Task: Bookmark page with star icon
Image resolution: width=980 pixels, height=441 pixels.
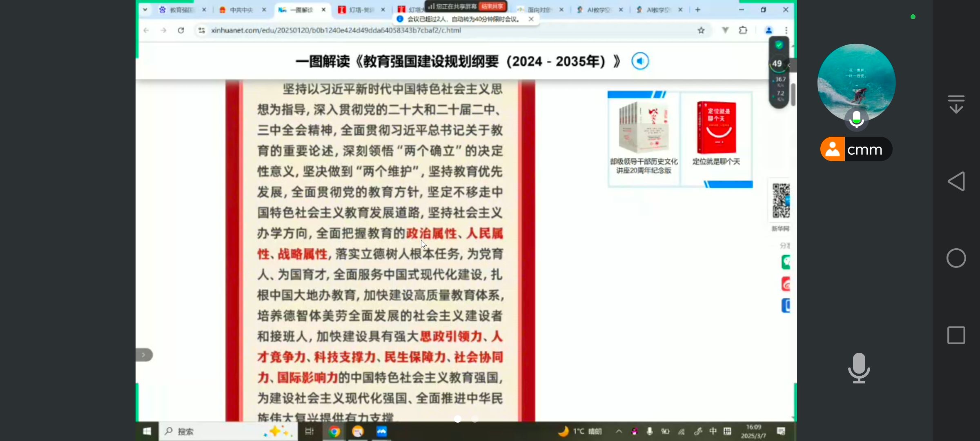Action: coord(701,30)
